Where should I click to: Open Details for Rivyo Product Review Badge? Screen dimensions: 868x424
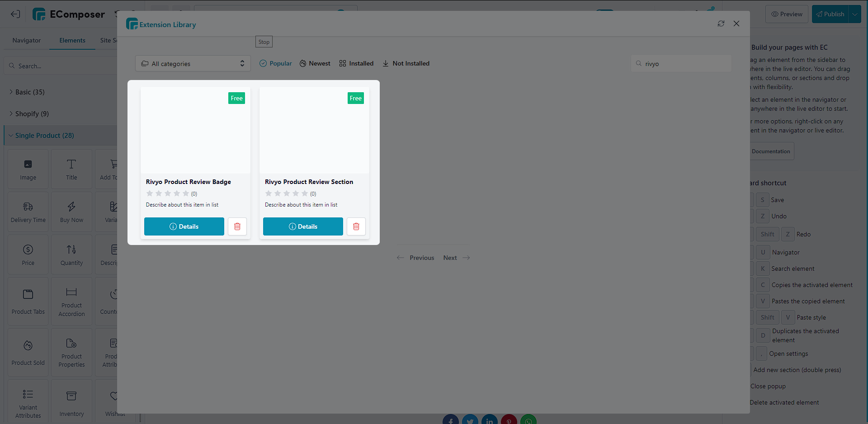click(x=184, y=226)
